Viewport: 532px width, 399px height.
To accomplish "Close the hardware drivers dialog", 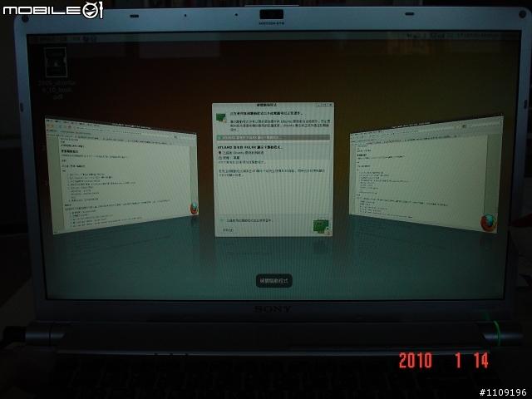I will tap(331, 106).
